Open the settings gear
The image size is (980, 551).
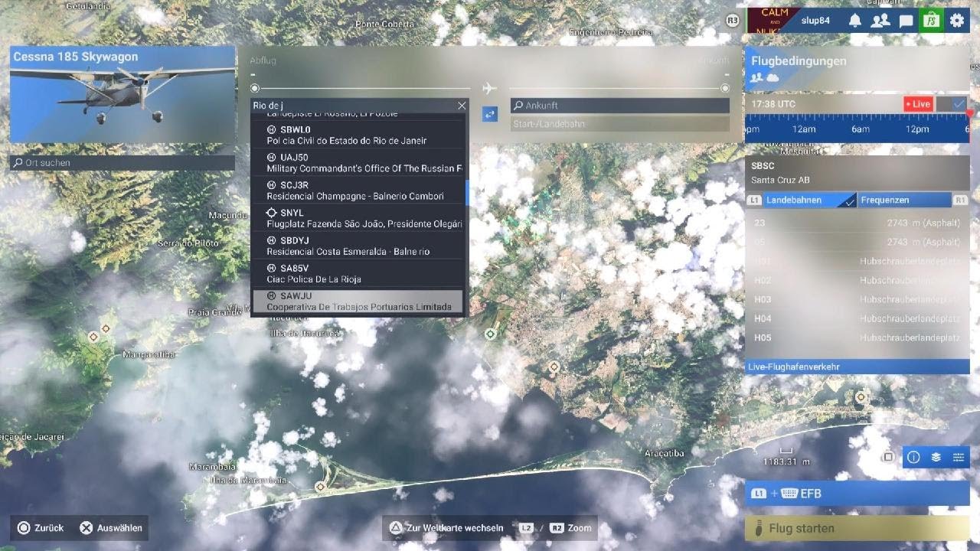(957, 21)
